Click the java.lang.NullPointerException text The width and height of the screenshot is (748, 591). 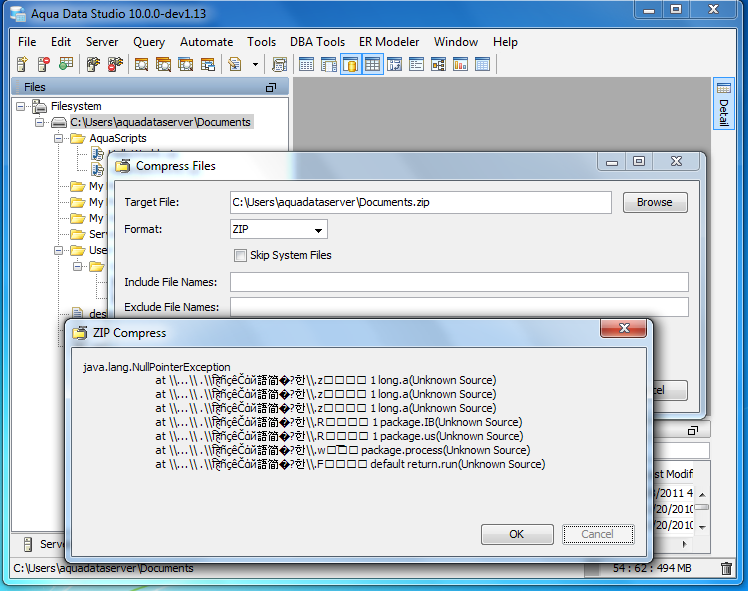[156, 367]
